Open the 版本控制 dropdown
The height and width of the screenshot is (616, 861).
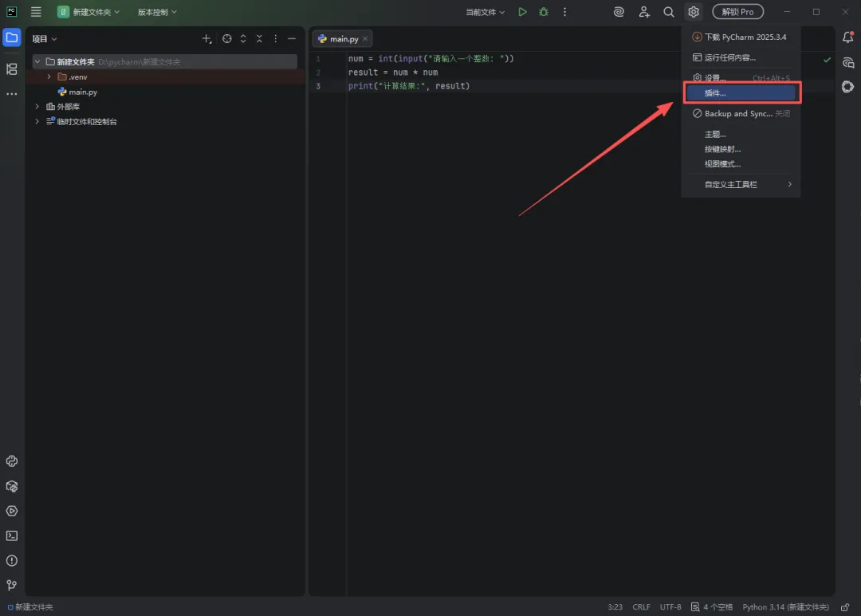pyautogui.click(x=157, y=11)
